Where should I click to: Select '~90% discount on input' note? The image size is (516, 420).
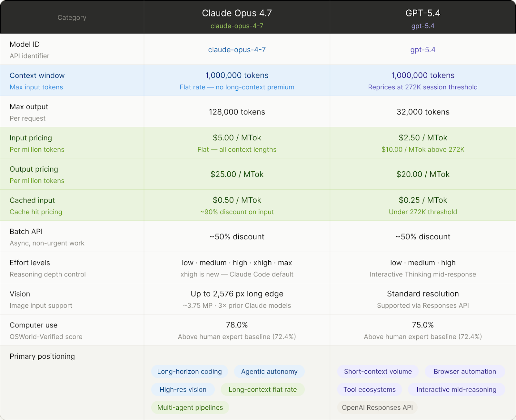coord(237,212)
